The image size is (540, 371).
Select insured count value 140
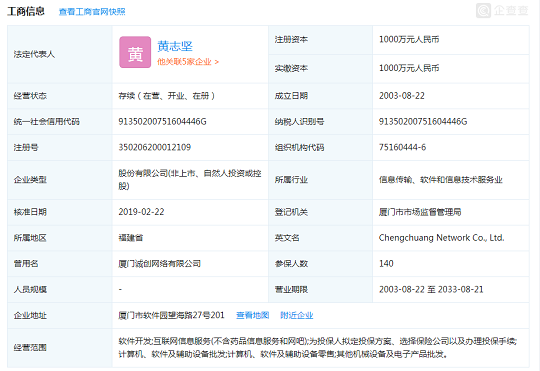pyautogui.click(x=386, y=264)
